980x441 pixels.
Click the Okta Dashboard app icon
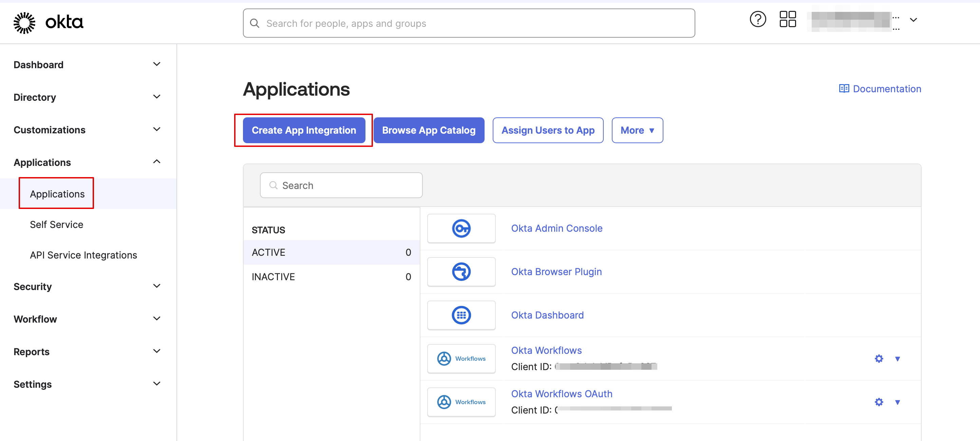461,315
